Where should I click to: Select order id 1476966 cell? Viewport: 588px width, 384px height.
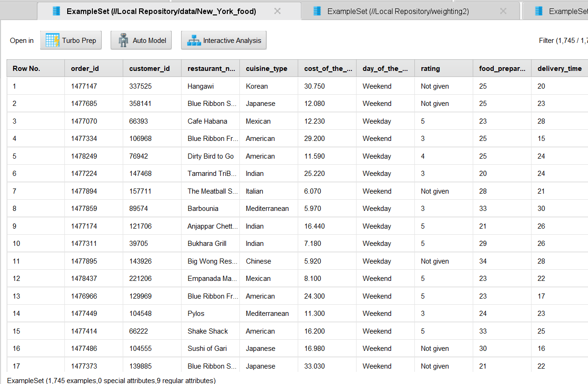94,296
